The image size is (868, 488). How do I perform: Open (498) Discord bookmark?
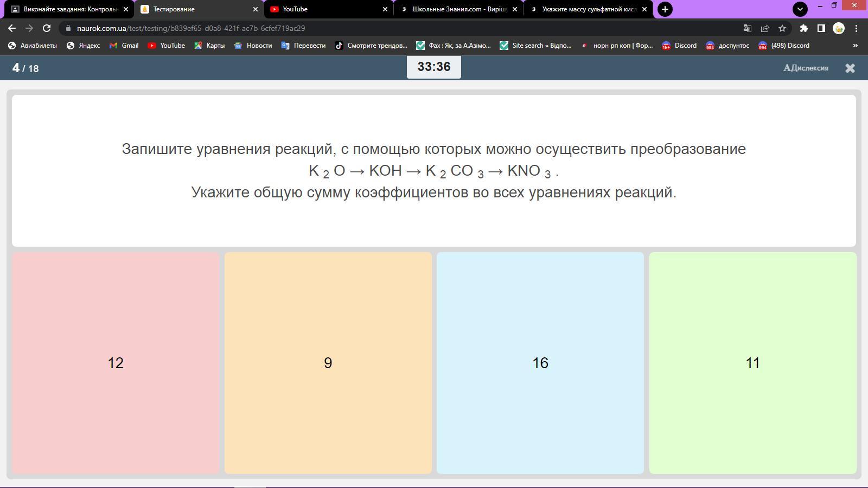[x=784, y=46]
